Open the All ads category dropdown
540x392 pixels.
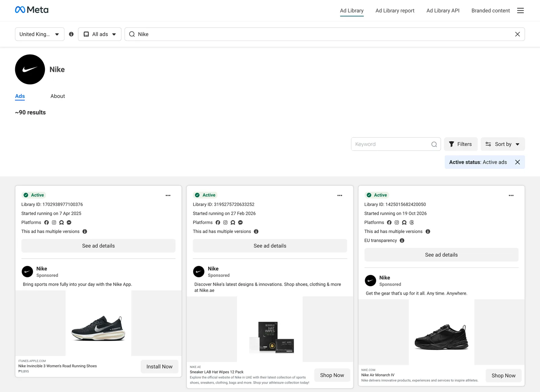100,34
